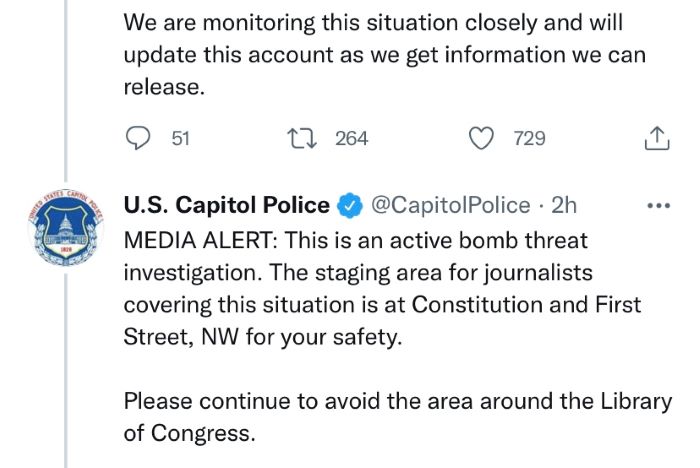Click the words 'of Congress.'
The width and height of the screenshot is (700, 468).
coord(190,433)
